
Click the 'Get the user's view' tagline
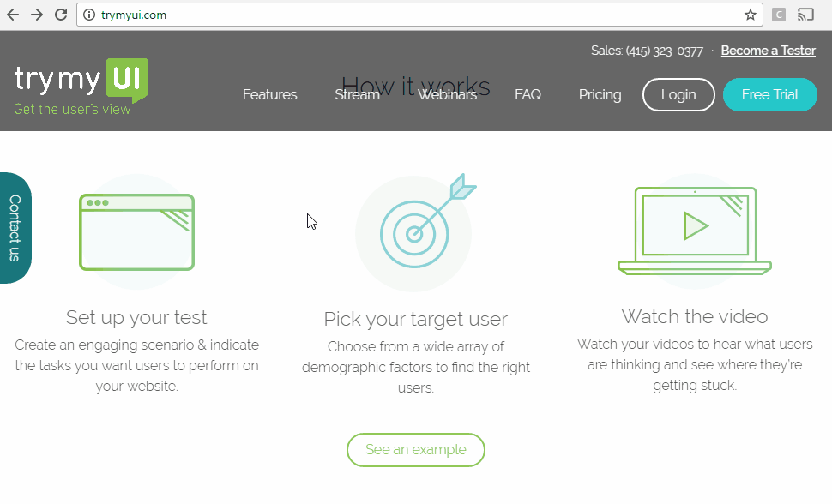72,110
